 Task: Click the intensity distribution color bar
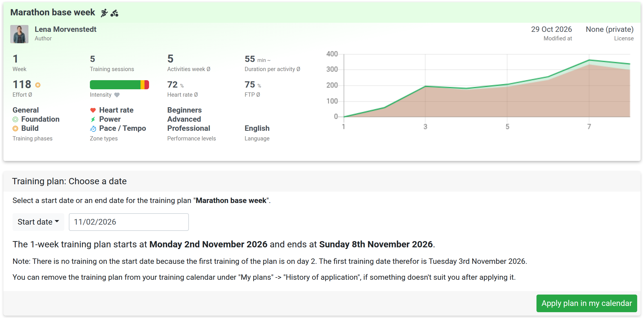pyautogui.click(x=119, y=85)
